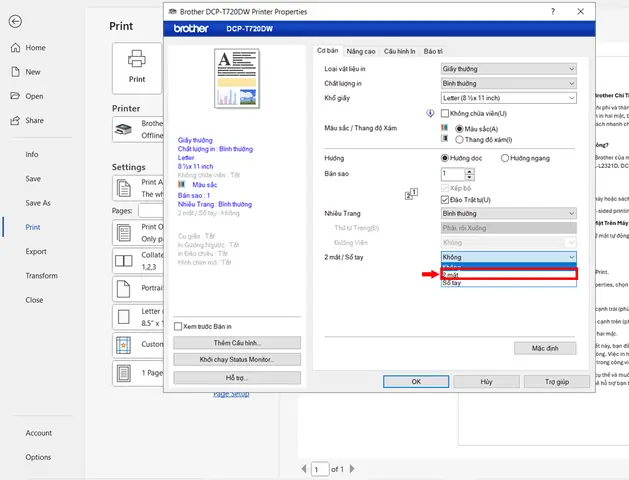Screen dimensions: 629x480
Task: Click the 1 Page Per Sheet icon
Action: [x=124, y=373]
